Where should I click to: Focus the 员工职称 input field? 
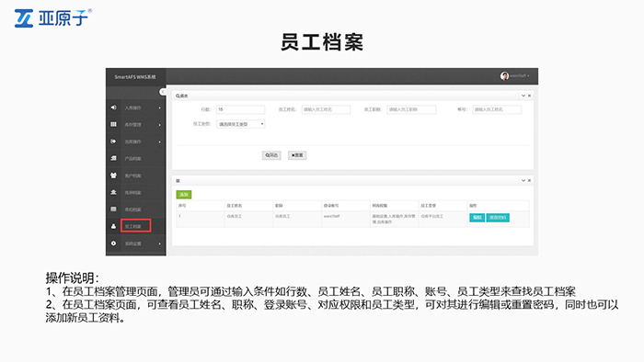(411, 109)
